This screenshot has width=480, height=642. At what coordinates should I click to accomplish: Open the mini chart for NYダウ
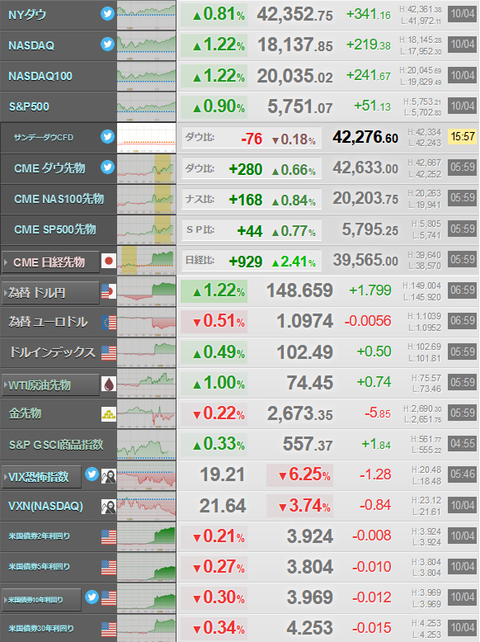pyautogui.click(x=146, y=15)
